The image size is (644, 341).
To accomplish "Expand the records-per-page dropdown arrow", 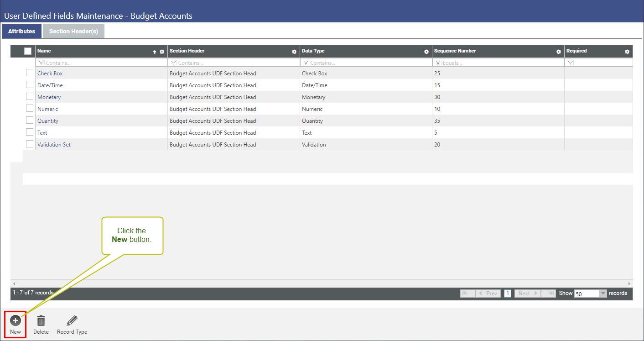I will coord(603,294).
